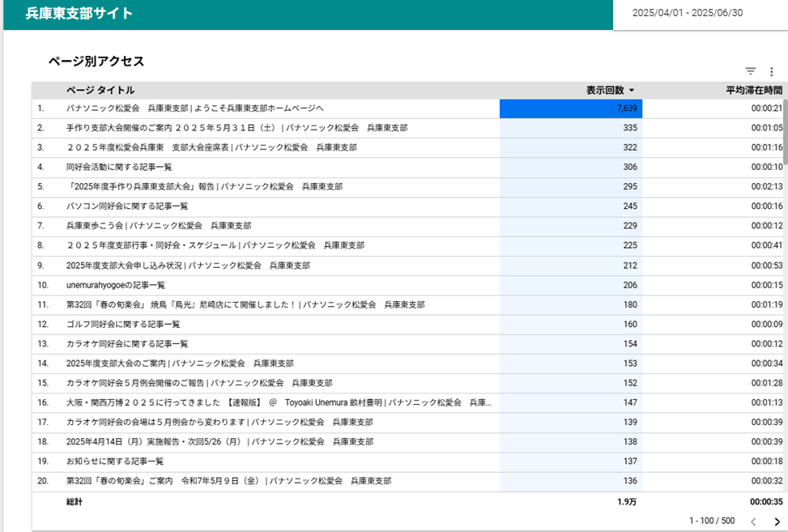Screen dimensions: 788x532
Task: Click the 兵庫東支部サイト header title
Action: click(79, 14)
